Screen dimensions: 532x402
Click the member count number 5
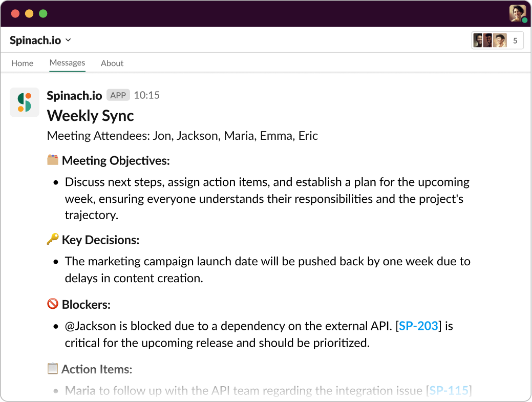pyautogui.click(x=515, y=40)
